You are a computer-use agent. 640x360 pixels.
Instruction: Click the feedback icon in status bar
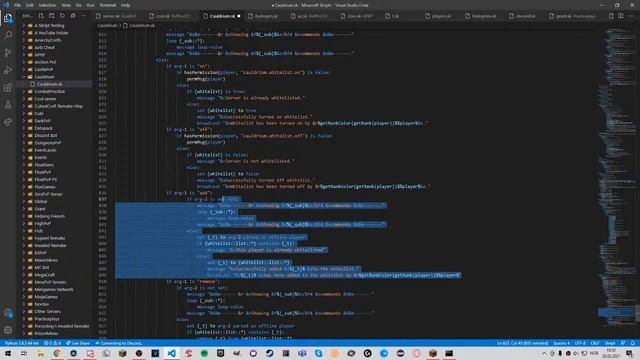(x=623, y=343)
